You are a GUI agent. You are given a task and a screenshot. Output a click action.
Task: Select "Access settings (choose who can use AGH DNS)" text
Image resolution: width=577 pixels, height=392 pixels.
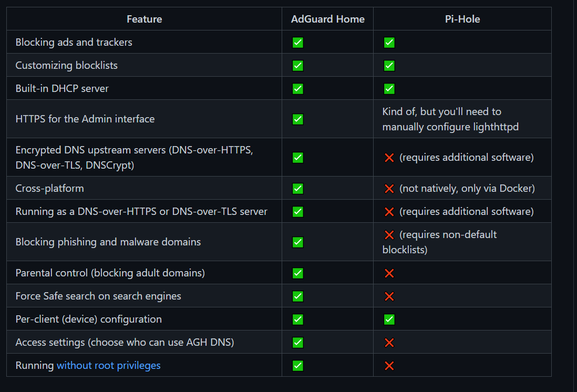pos(125,342)
